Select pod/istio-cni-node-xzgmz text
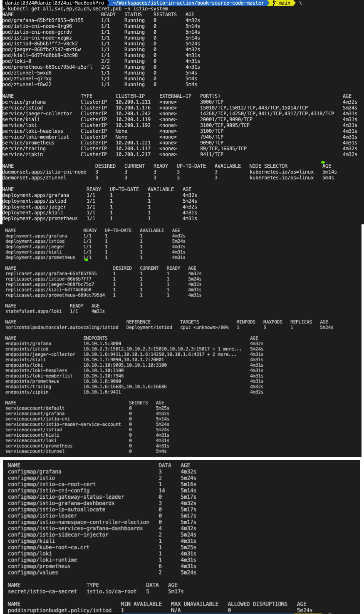Screen dimensions: 364x614 point(37,37)
